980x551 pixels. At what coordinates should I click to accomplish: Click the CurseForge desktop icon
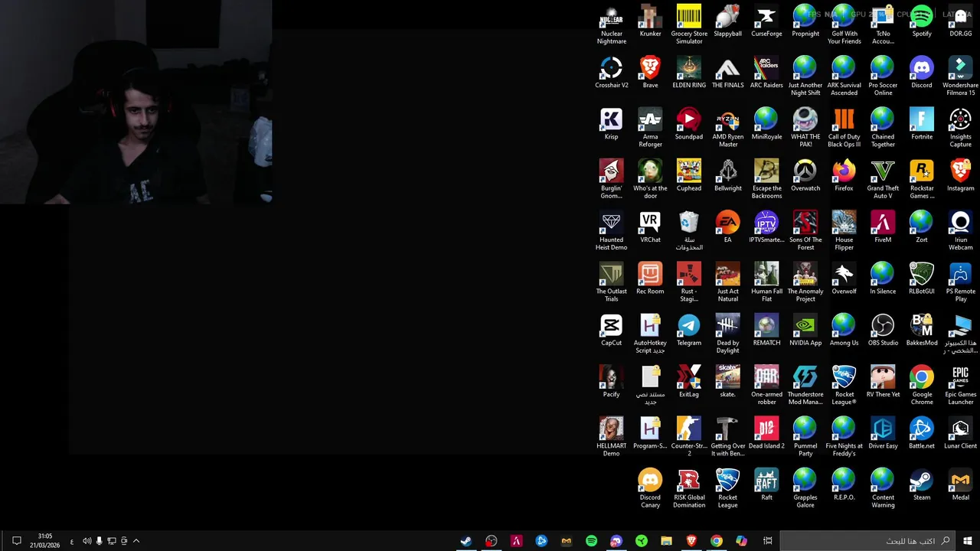[766, 21]
